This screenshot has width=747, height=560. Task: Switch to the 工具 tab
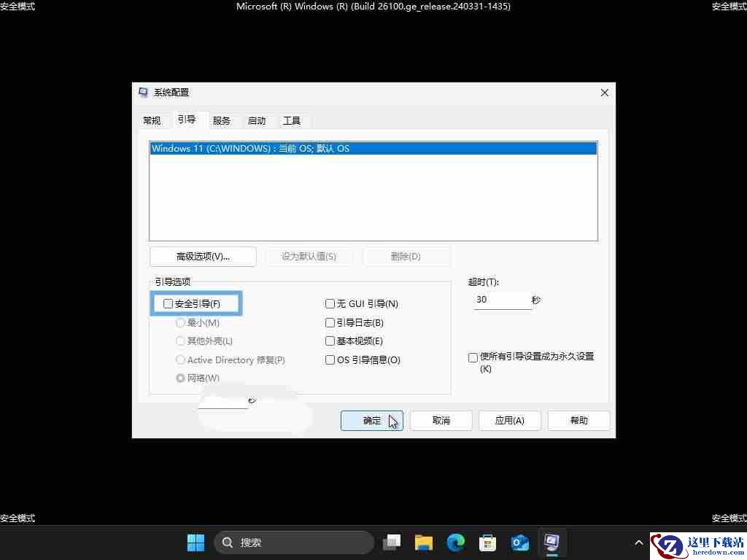292,120
